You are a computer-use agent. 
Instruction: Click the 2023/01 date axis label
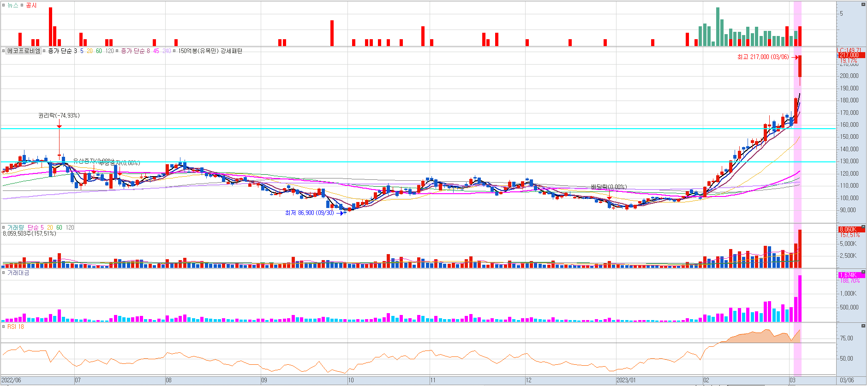pyautogui.click(x=626, y=380)
